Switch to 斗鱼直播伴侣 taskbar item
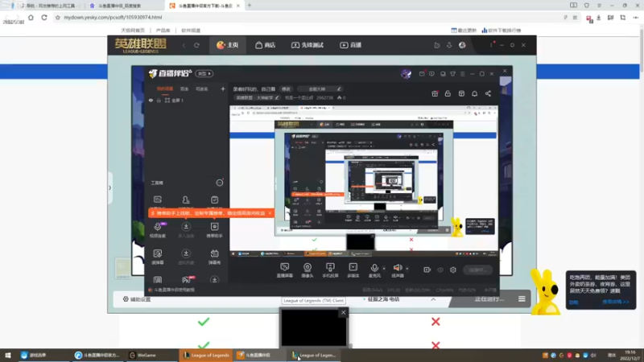The height and width of the screenshot is (362, 644). 258,355
